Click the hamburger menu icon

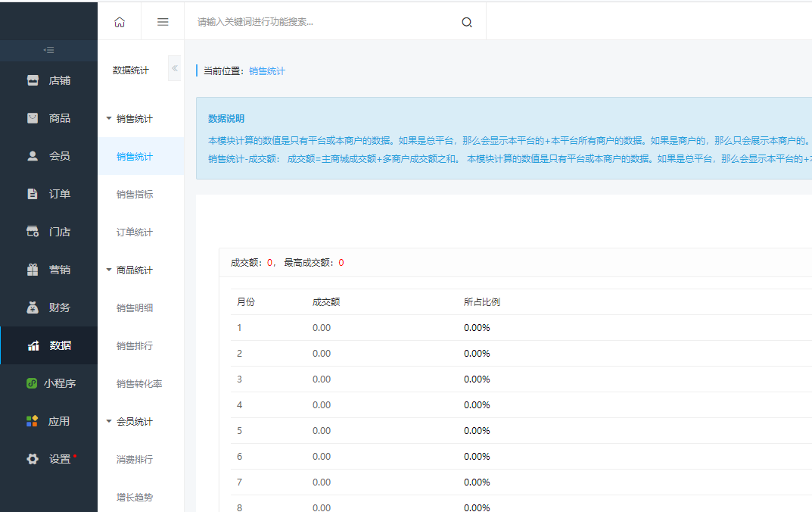tap(163, 22)
